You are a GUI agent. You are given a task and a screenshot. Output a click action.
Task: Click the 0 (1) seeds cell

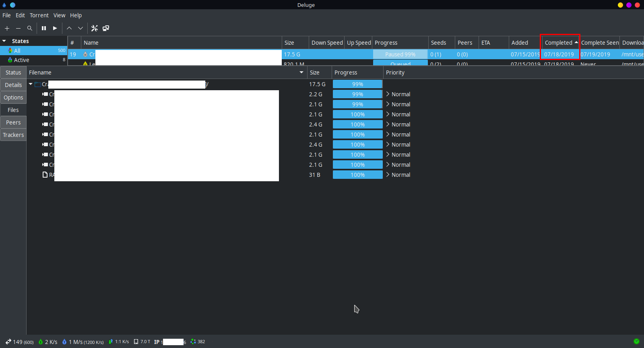[436, 54]
